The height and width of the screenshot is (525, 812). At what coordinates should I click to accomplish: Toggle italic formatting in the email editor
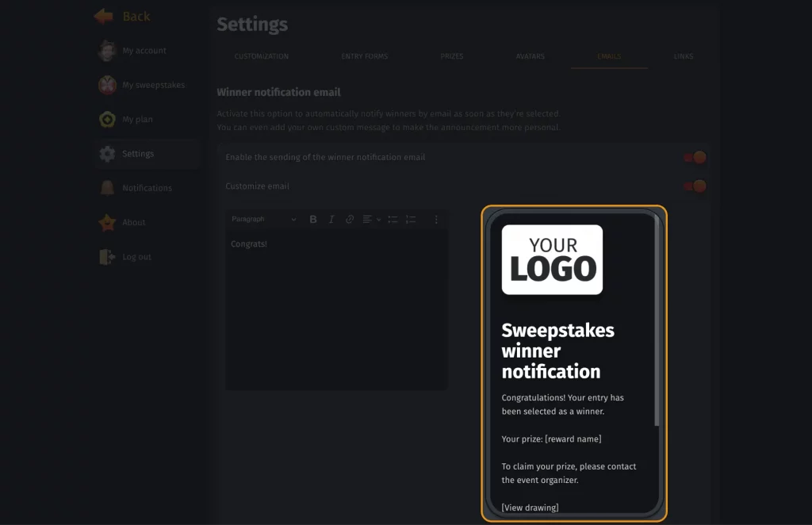tap(331, 220)
